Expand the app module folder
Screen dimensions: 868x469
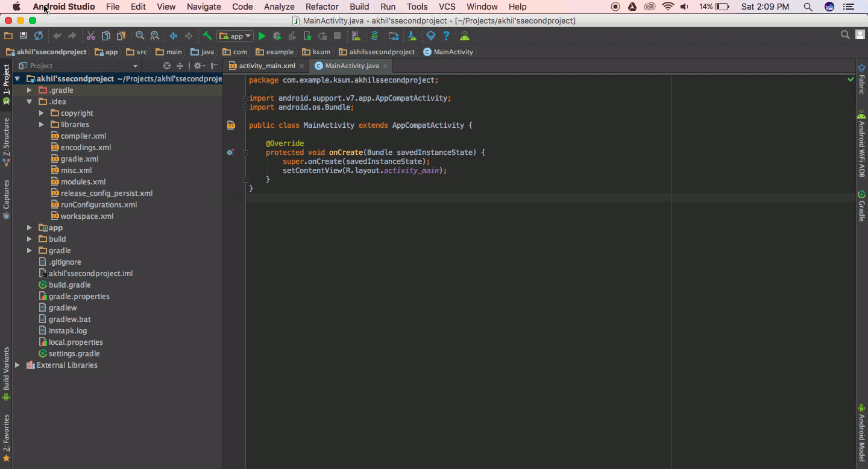(29, 227)
